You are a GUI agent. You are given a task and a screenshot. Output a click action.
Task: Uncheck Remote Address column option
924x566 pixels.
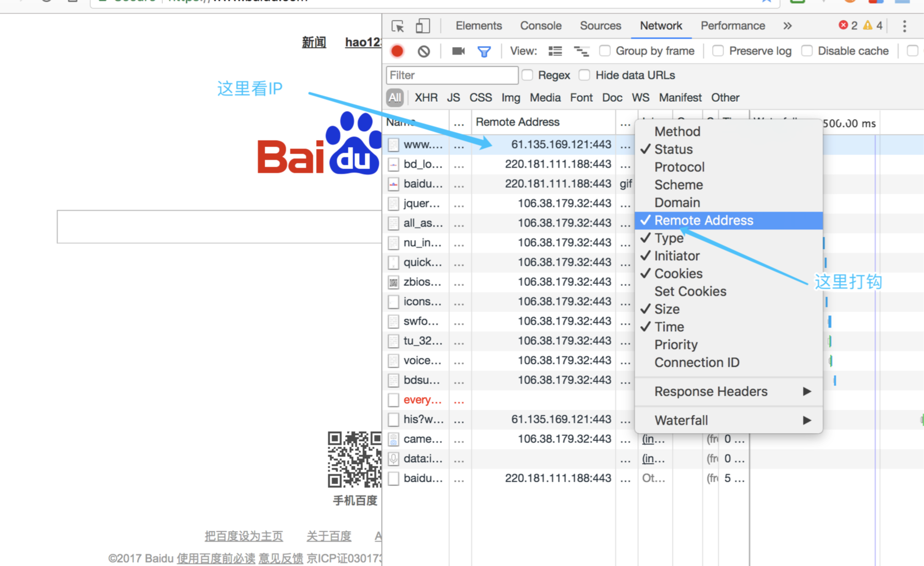click(729, 220)
